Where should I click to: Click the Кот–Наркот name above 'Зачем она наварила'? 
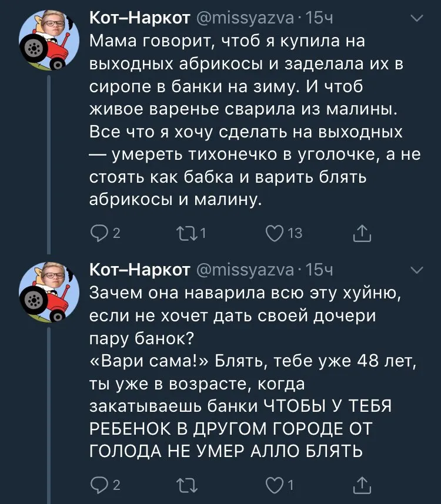(x=139, y=270)
